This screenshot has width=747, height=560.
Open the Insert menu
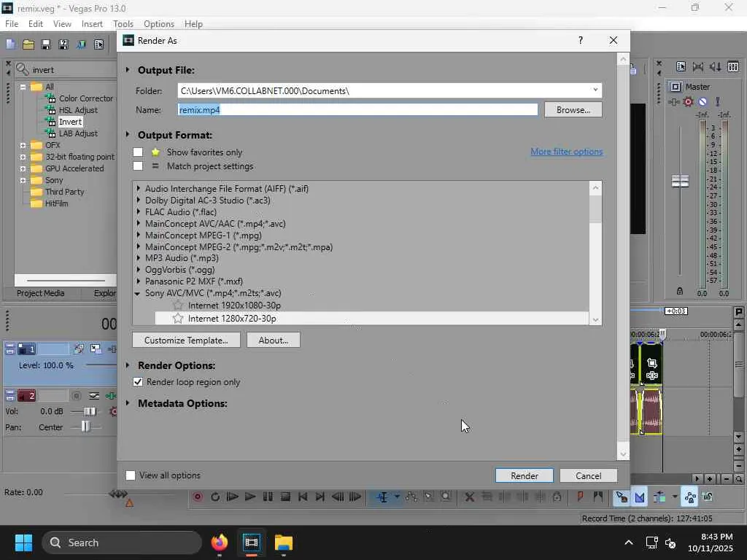(x=92, y=24)
